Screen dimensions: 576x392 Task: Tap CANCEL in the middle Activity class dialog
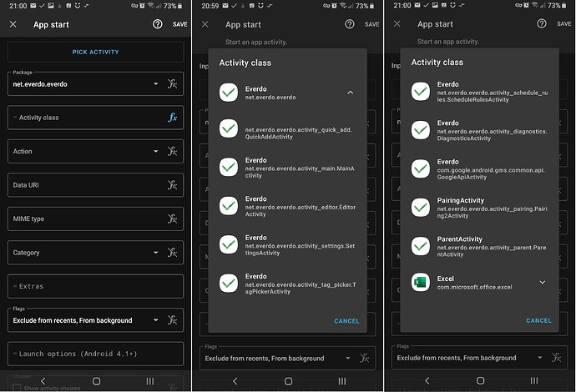point(346,321)
